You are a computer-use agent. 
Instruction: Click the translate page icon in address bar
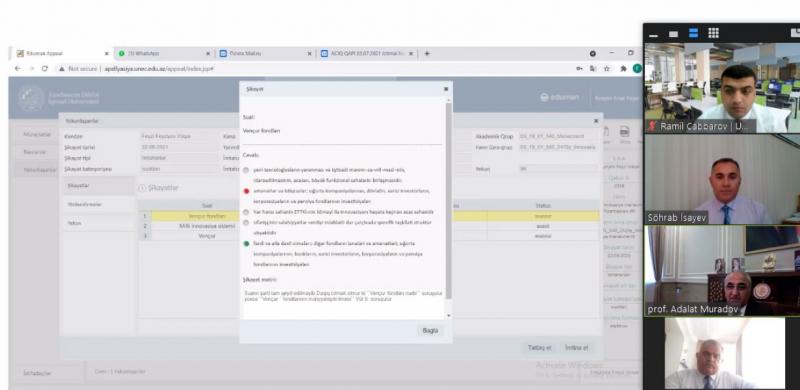tap(593, 68)
